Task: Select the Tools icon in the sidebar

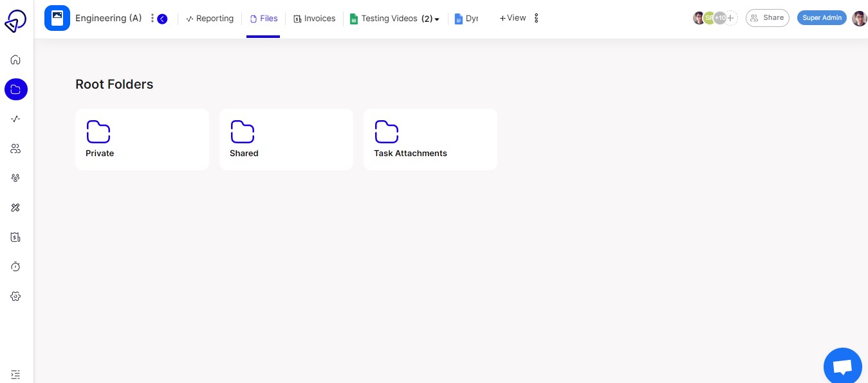Action: click(x=15, y=208)
